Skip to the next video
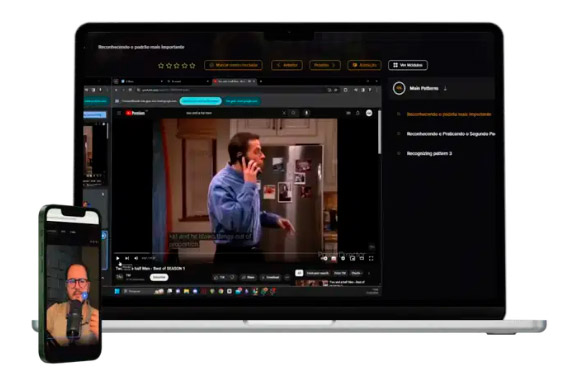 127,258
